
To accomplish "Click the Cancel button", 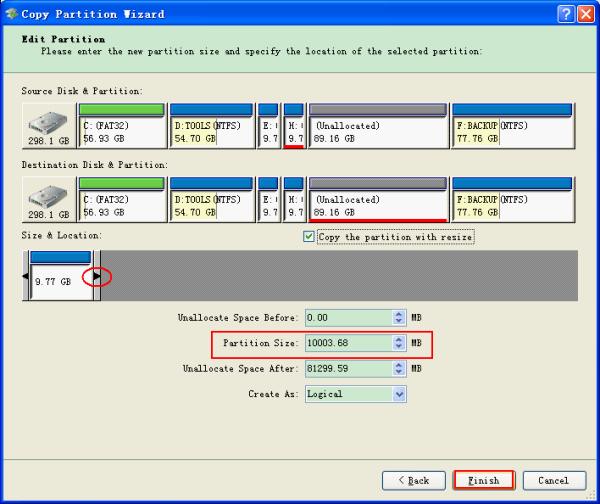I will [x=552, y=480].
